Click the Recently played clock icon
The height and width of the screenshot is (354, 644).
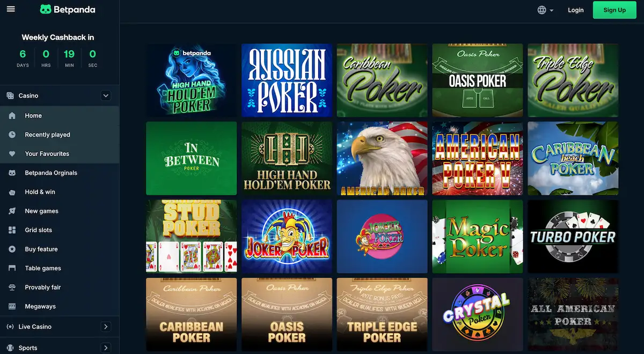coord(12,135)
